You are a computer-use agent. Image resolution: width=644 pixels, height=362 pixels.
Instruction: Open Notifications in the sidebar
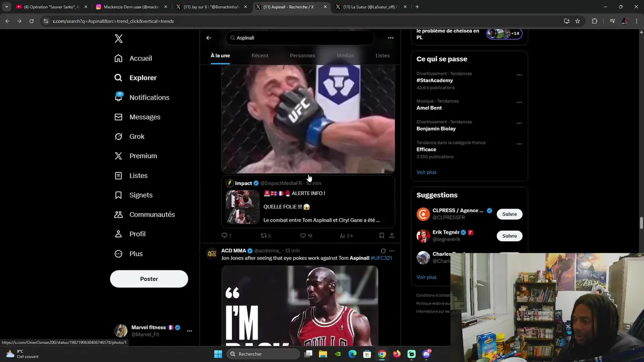tap(142, 98)
